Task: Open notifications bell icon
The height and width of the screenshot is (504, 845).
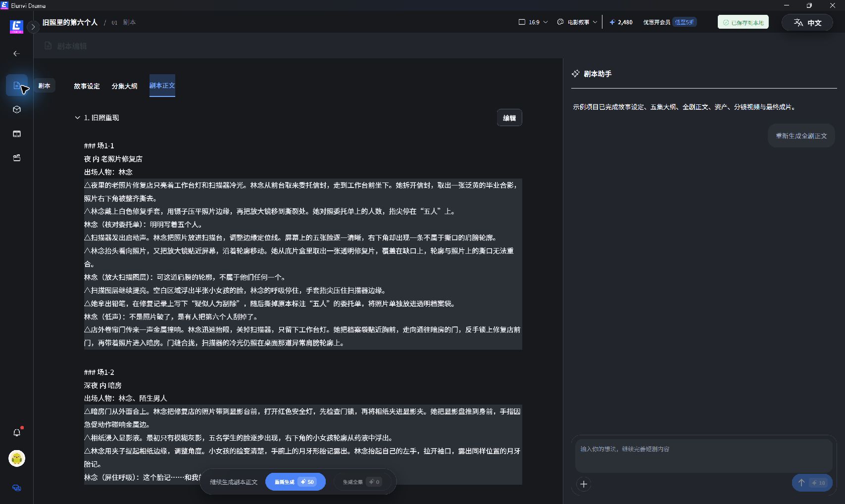Action: [17, 432]
